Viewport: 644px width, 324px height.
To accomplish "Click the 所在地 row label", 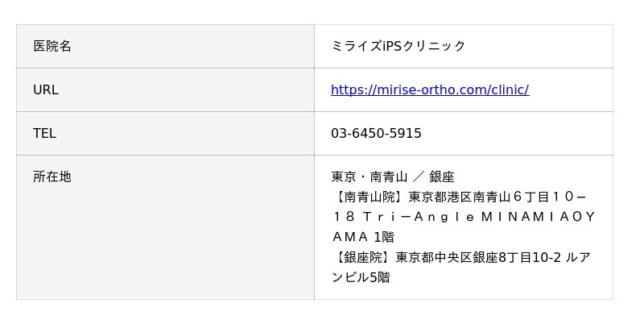I will pos(52,177).
